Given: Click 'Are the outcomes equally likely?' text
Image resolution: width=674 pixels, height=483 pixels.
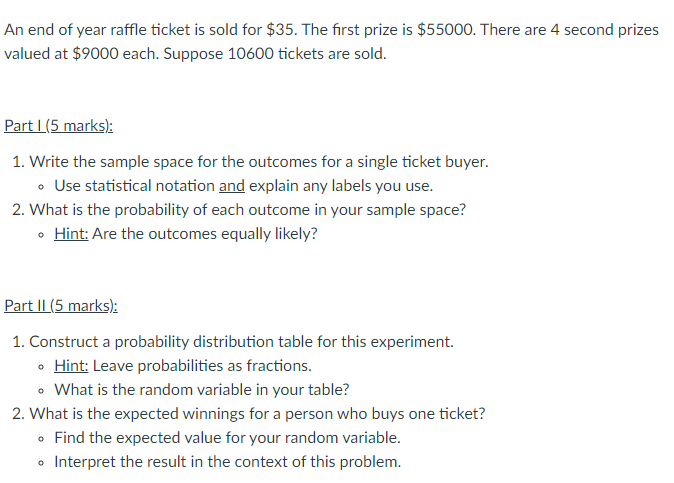Looking at the screenshot, I should [205, 234].
